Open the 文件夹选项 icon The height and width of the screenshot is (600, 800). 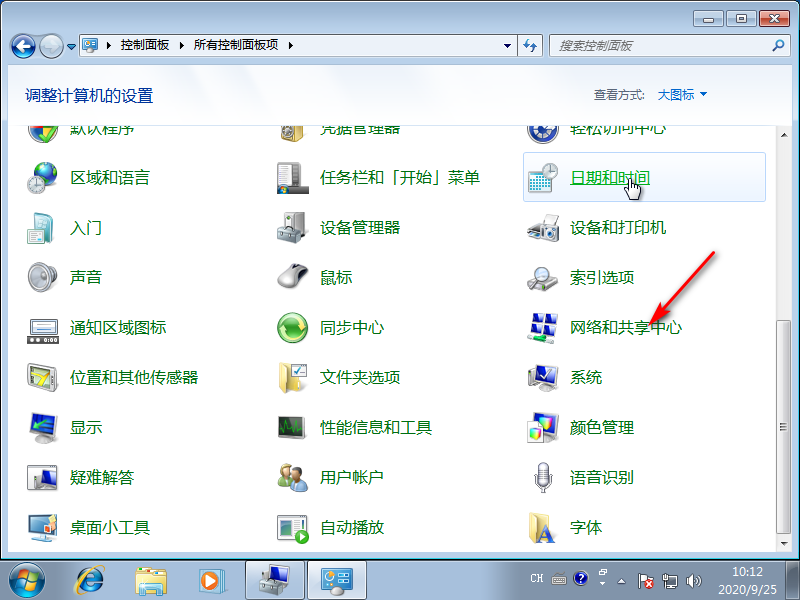click(292, 378)
